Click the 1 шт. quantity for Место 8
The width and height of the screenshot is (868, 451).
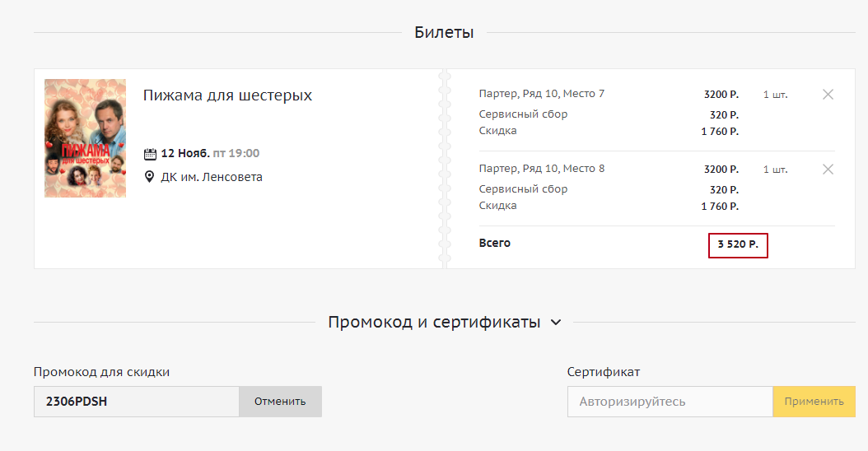coord(775,170)
